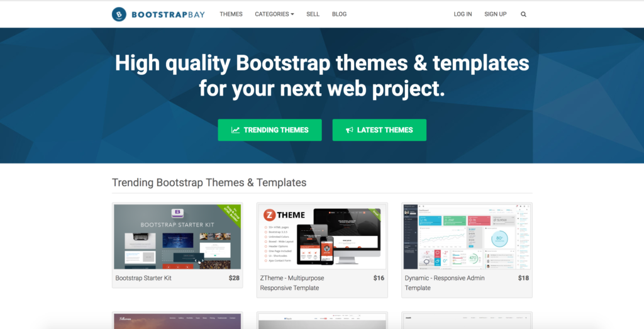Open the bottom-left partially visible theme thumbnail
The width and height of the screenshot is (644, 329).
tap(177, 321)
